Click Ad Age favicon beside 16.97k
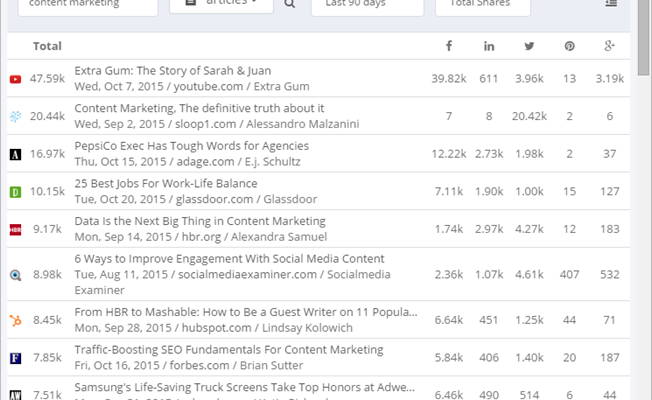The image size is (652, 400). (15, 154)
